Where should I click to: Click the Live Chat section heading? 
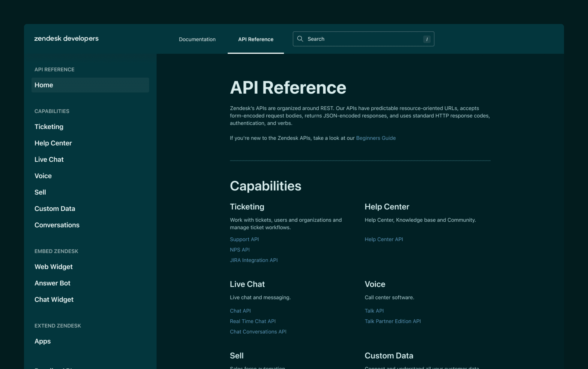[x=247, y=284]
